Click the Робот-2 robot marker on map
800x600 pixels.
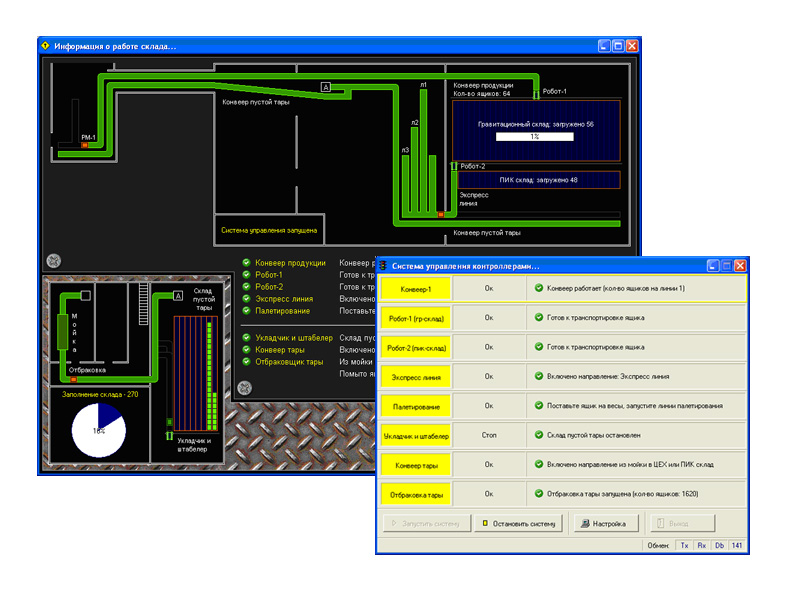(454, 166)
